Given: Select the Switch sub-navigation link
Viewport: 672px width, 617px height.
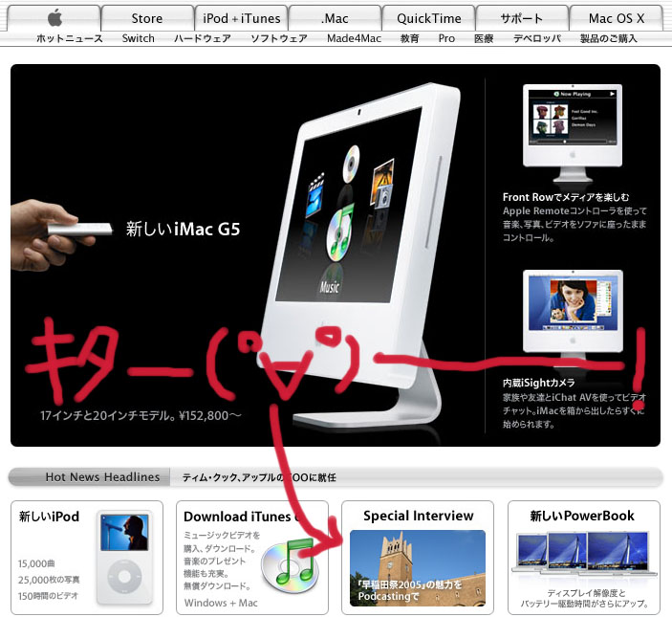Looking at the screenshot, I should [x=138, y=38].
